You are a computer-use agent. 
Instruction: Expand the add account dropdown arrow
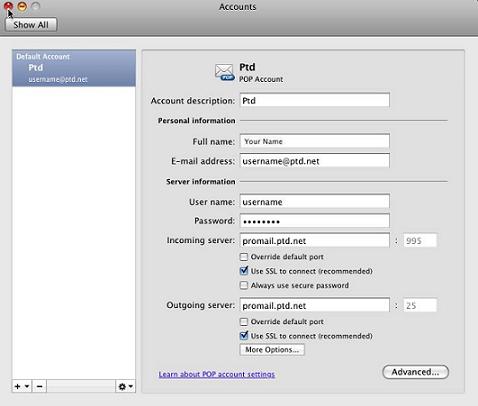tap(27, 386)
